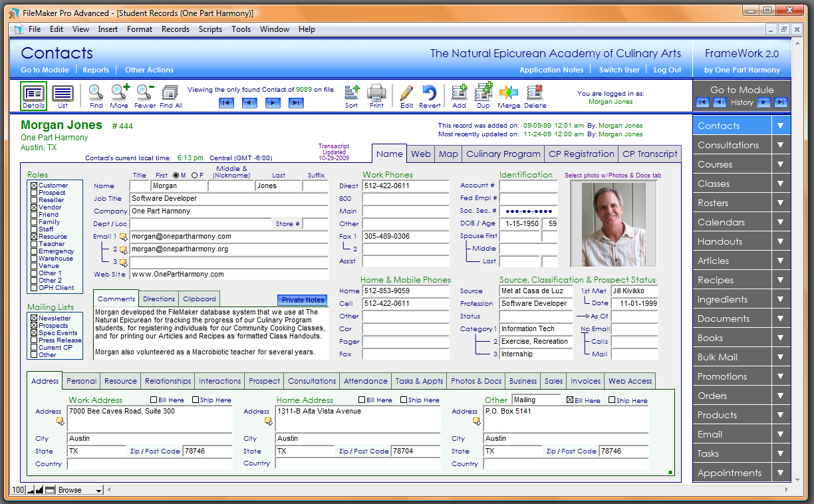Screen dimensions: 814x504
Task: Check Work Address Bill Here
Action: (x=154, y=400)
